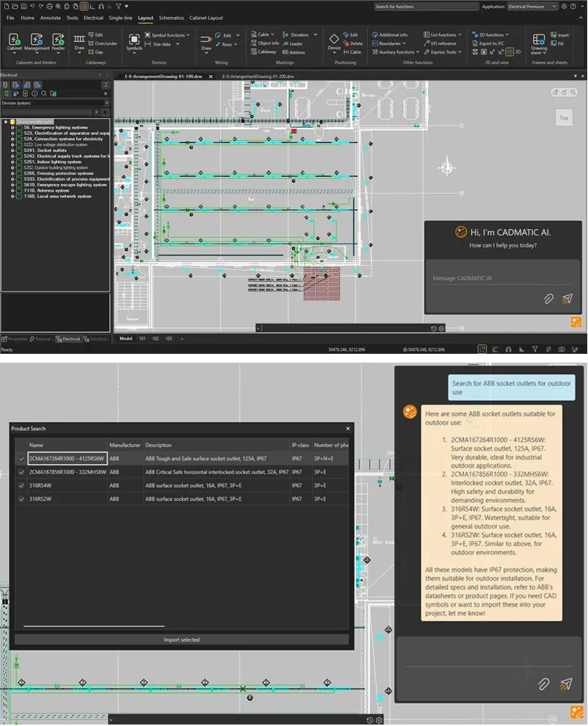Click the attach file paperclip in upper chat
Screen dimensions: 588x726
[x=548, y=299]
